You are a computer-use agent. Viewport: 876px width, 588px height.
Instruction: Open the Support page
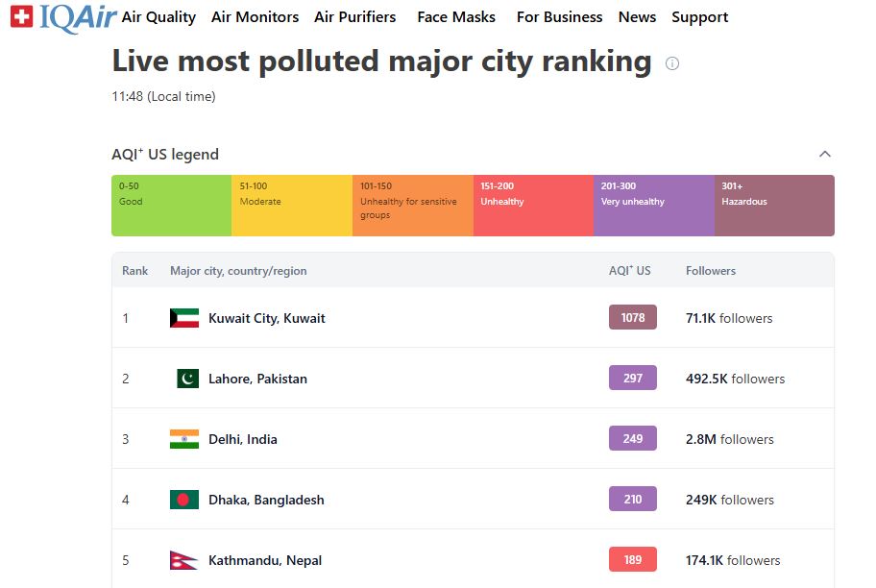pyautogui.click(x=699, y=17)
